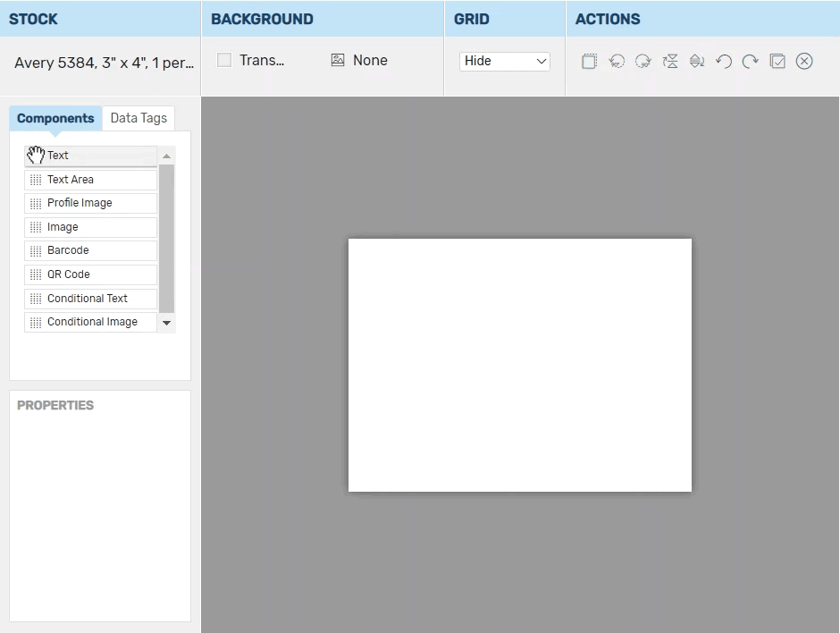Image resolution: width=840 pixels, height=633 pixels.
Task: Select the Barcode component
Action: point(90,250)
